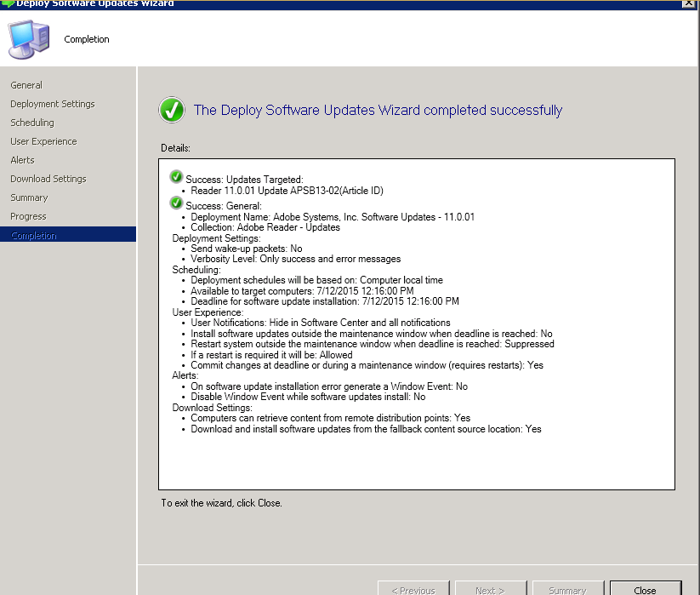Click the wizard completed successfully heading
700x595 pixels.
click(378, 110)
